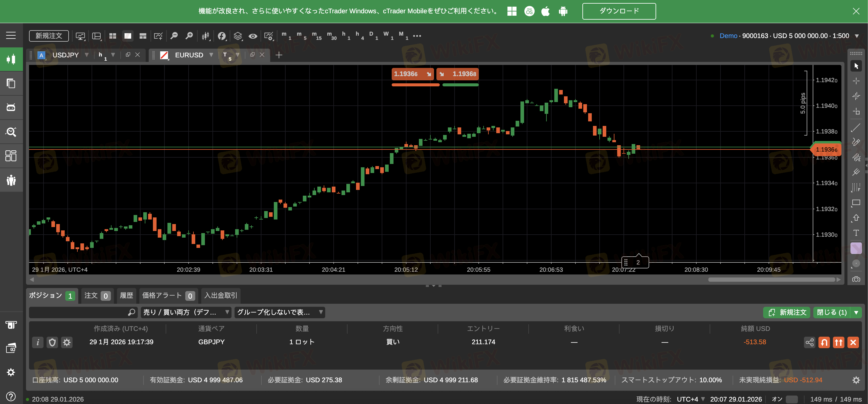Select the text annotation tool
This screenshot has width=868, height=404.
click(x=856, y=232)
